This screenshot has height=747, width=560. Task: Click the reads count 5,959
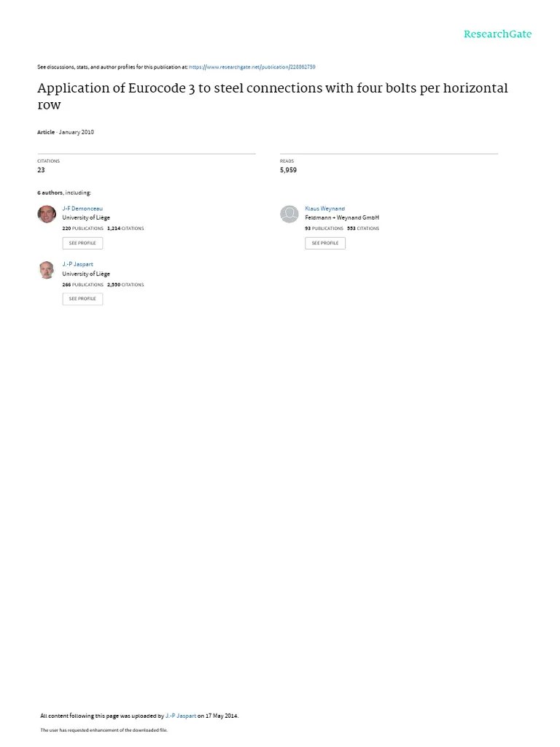click(288, 169)
